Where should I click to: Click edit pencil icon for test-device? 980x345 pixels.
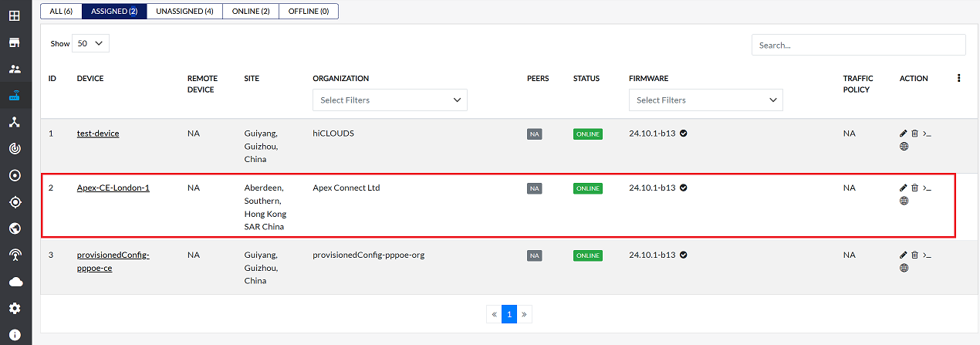[x=904, y=134]
